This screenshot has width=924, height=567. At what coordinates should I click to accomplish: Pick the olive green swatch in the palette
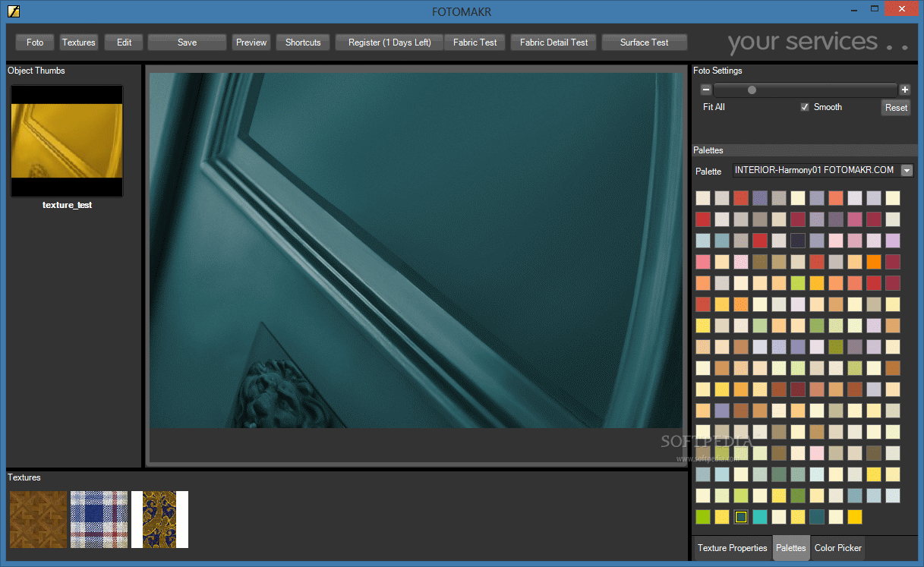[836, 347]
